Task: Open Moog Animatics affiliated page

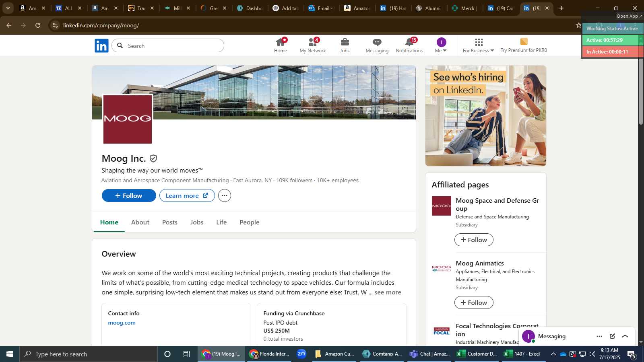Action: pos(480,263)
